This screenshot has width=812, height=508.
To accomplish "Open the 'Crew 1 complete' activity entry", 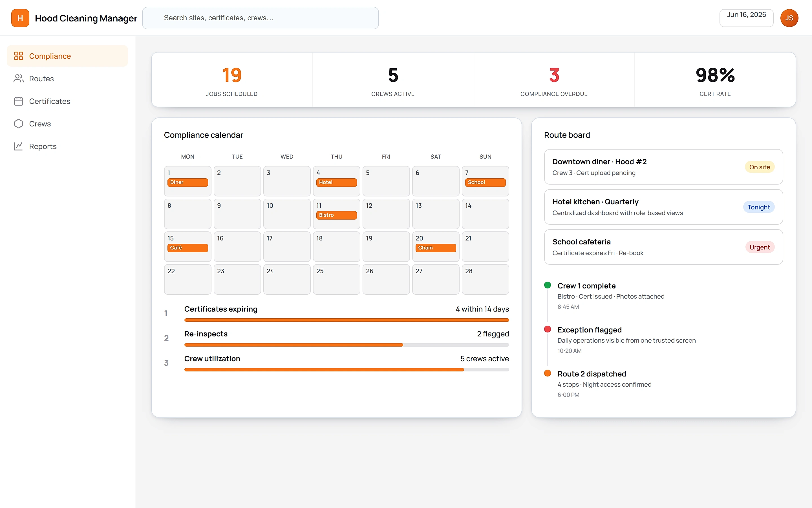I will (663, 296).
